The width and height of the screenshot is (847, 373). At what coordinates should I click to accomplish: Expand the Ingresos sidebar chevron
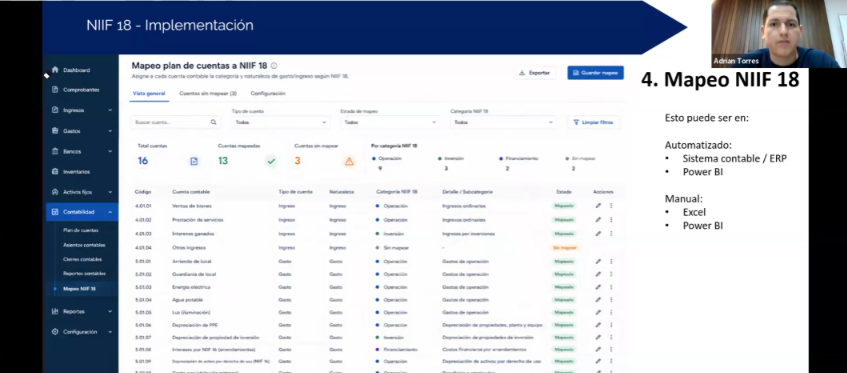110,110
